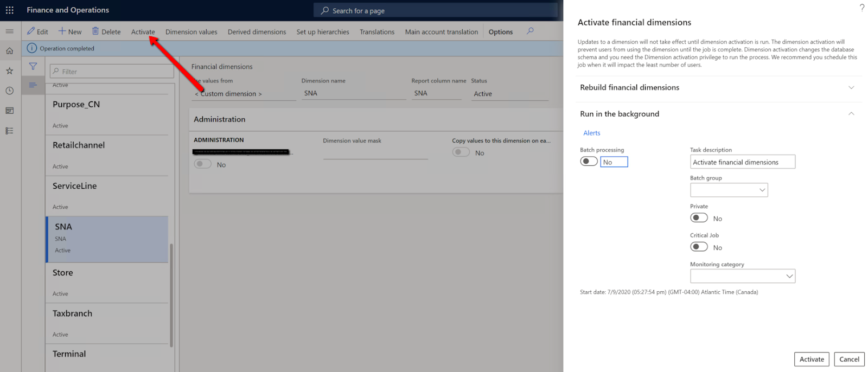Click the Activate button in dialog
The image size is (868, 372).
pos(812,359)
